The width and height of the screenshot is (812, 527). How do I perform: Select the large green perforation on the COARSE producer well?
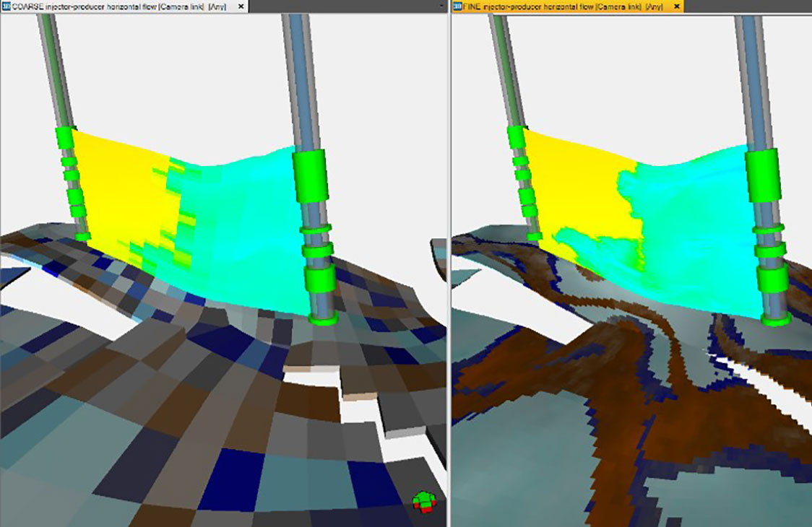[310, 175]
